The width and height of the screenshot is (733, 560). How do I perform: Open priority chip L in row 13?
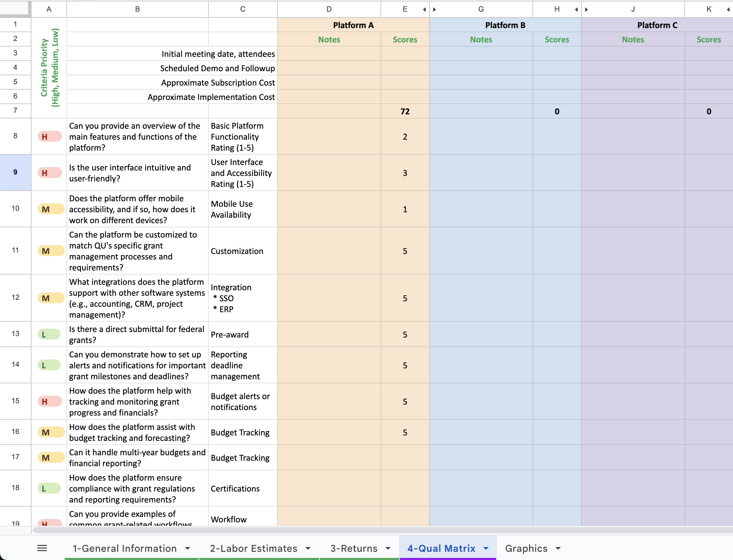point(49,334)
